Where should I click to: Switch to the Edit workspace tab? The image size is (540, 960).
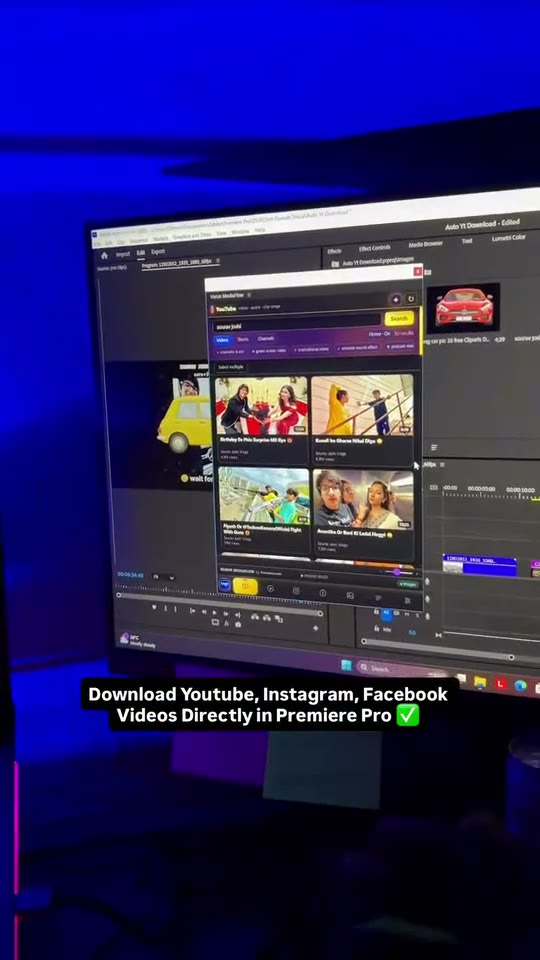(x=141, y=253)
